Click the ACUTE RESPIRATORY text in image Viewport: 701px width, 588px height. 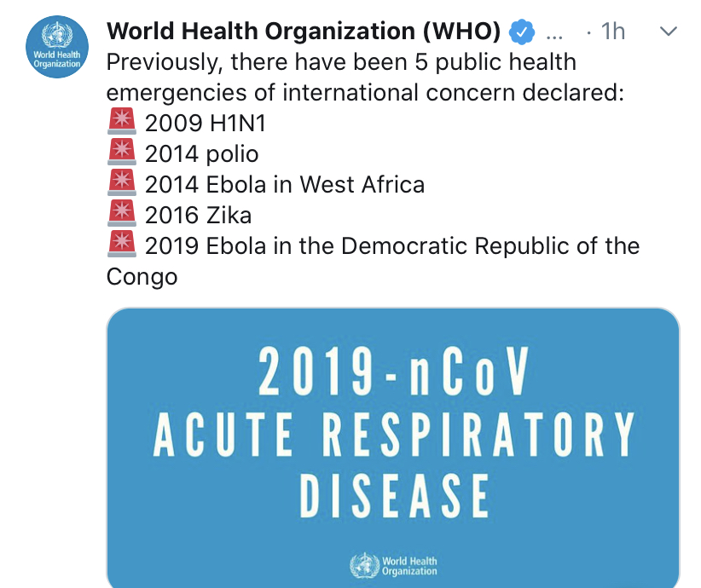pyautogui.click(x=393, y=435)
